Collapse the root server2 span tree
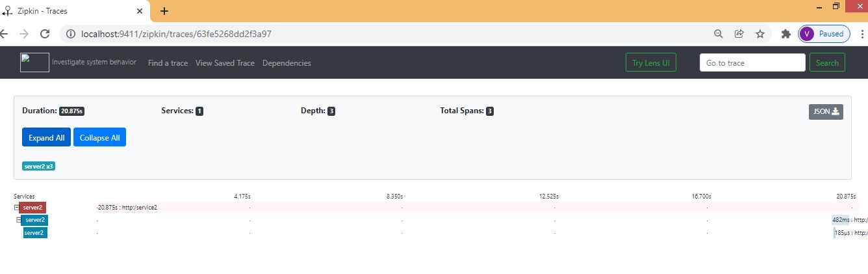868x274 pixels. 16,208
